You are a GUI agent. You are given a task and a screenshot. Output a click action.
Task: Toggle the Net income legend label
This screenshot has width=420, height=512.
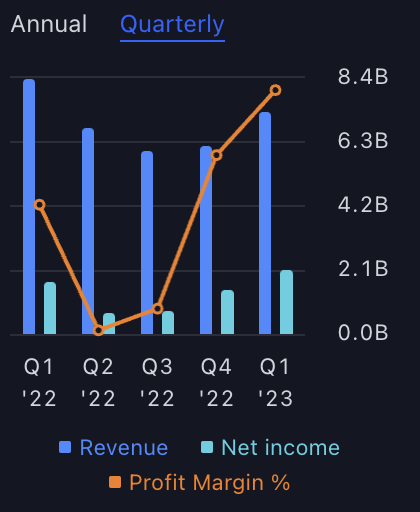[x=281, y=448]
